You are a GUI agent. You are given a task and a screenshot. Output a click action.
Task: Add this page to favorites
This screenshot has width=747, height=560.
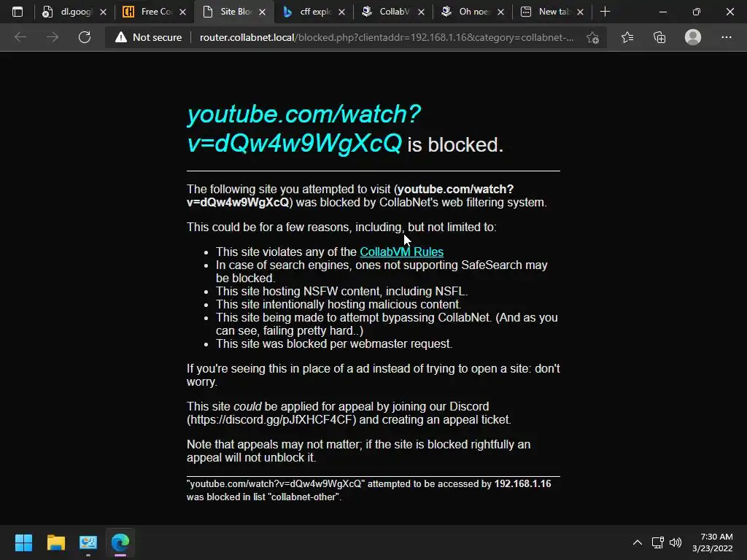point(592,37)
